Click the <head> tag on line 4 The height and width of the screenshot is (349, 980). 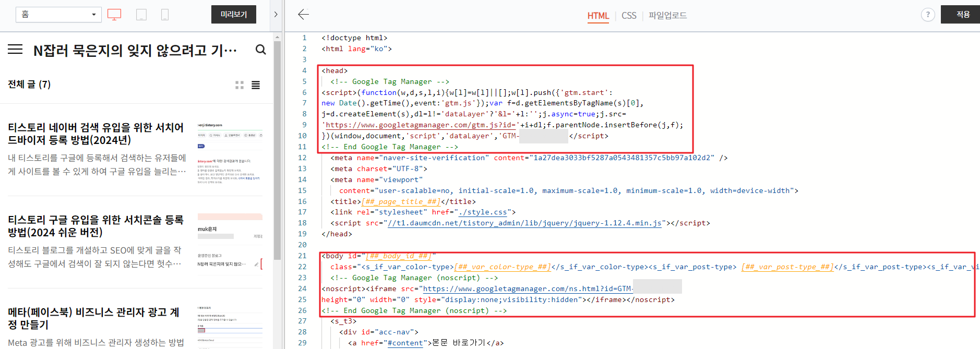coord(334,70)
